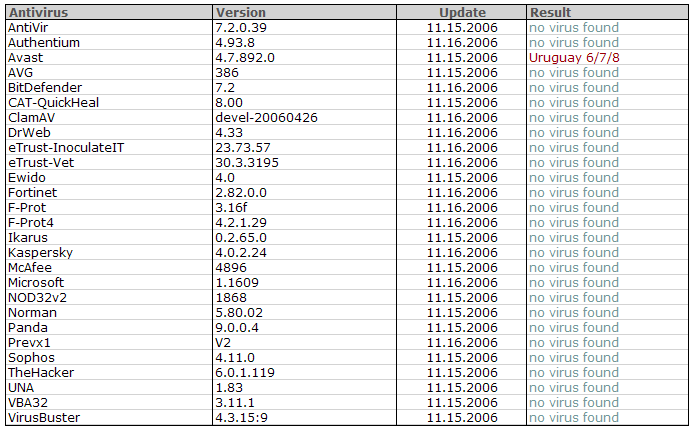Click the V2 version cell

[x=223, y=343]
